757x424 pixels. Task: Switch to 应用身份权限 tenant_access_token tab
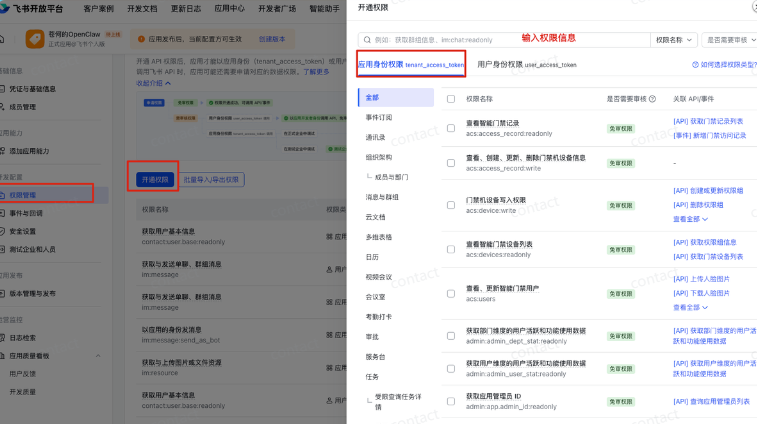[x=411, y=64]
